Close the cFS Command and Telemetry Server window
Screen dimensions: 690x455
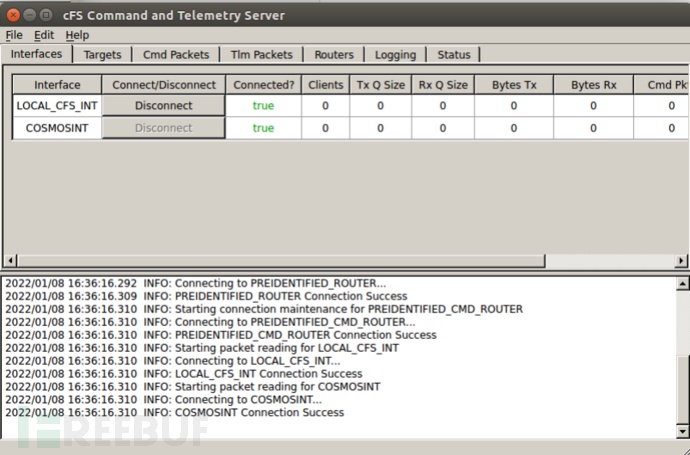coord(13,15)
